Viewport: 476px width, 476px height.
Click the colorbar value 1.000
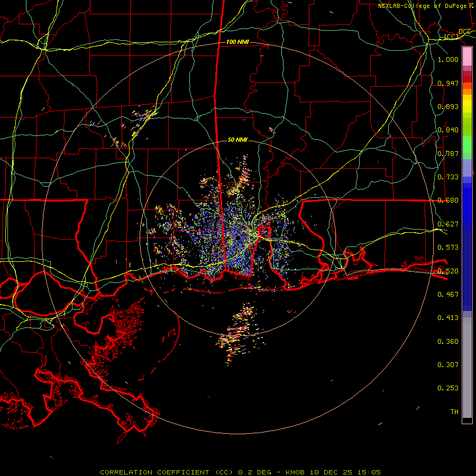coord(448,59)
